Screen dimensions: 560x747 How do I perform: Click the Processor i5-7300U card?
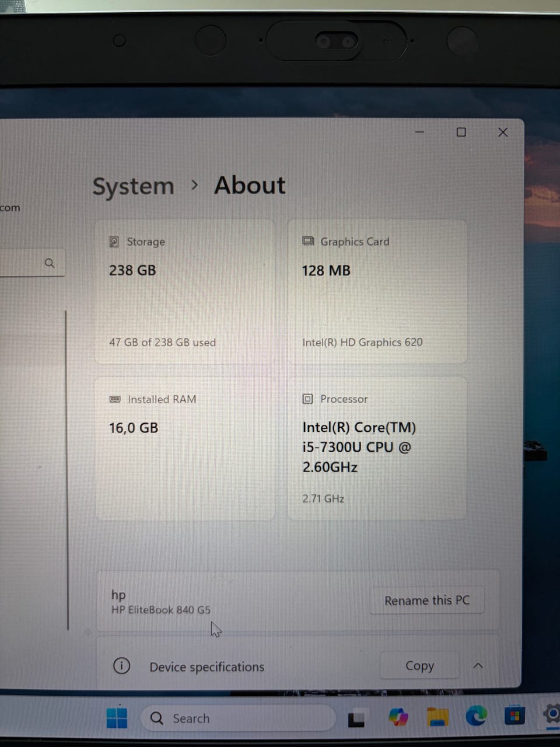(x=377, y=448)
